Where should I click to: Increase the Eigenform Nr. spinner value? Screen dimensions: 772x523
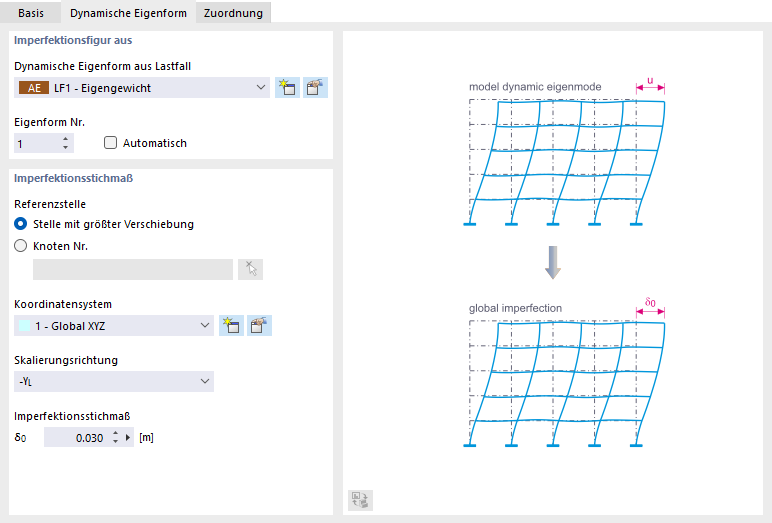tap(66, 139)
